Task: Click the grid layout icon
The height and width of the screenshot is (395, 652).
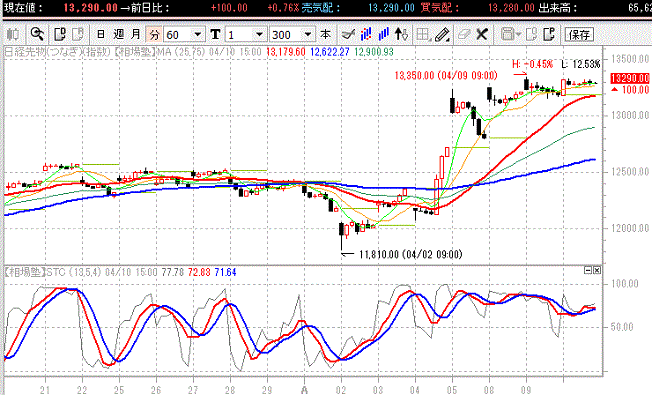Action: click(x=423, y=35)
